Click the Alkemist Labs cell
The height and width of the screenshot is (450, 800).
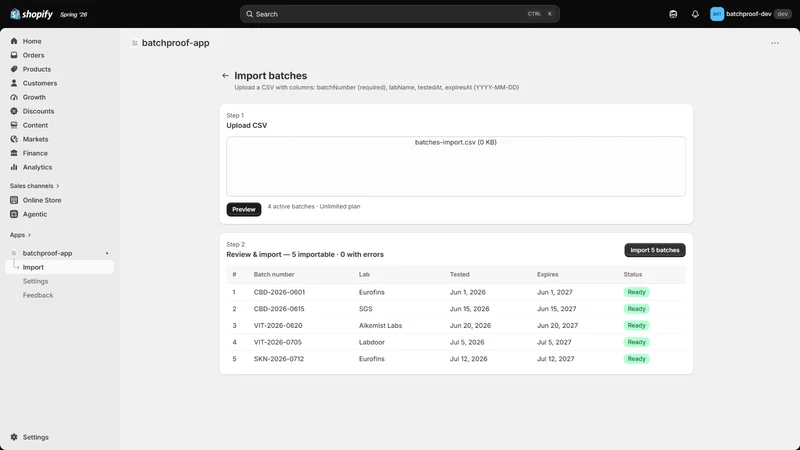tap(380, 326)
